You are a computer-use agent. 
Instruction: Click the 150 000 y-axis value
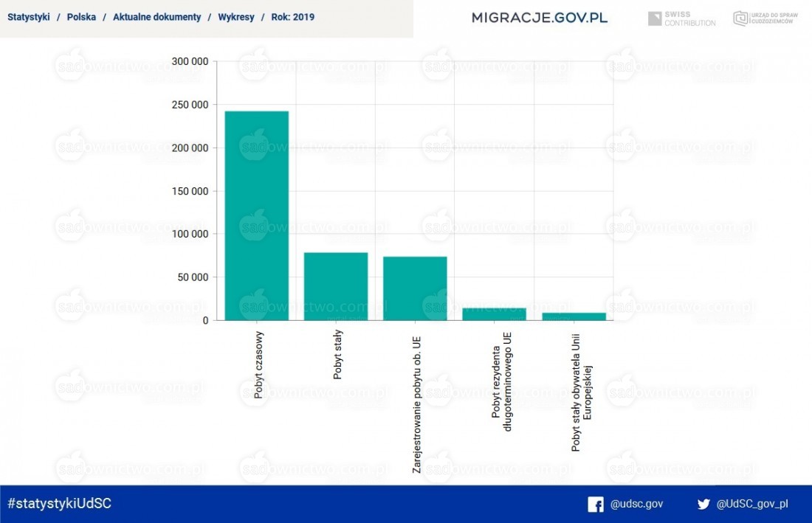click(x=190, y=191)
